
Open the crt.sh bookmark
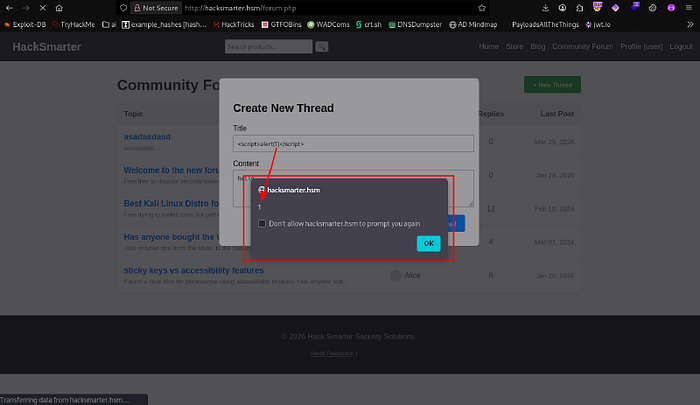click(369, 25)
